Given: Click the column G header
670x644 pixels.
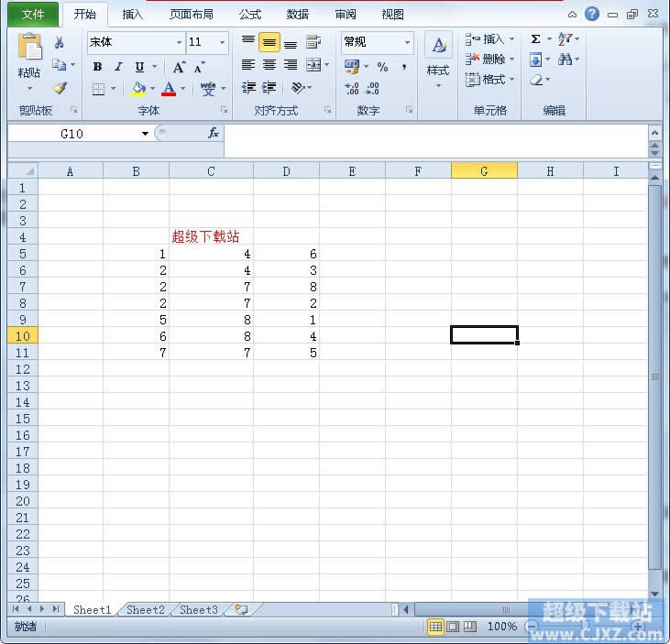Looking at the screenshot, I should click(x=484, y=171).
